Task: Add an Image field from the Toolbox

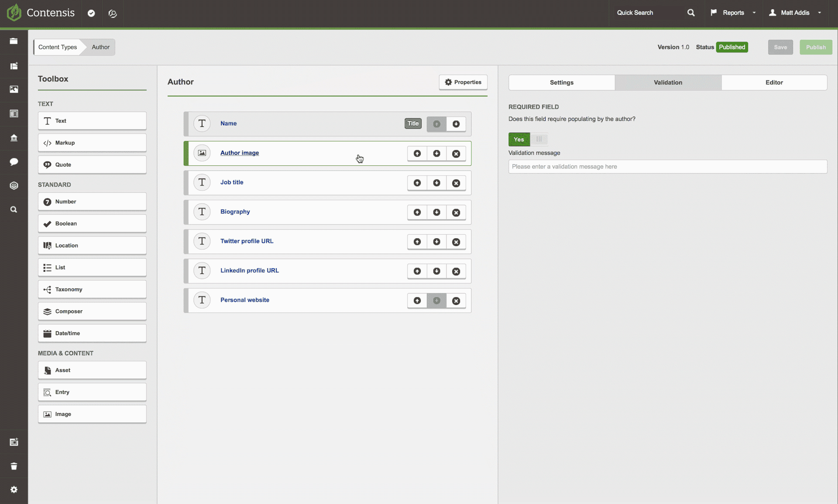Action: tap(92, 414)
